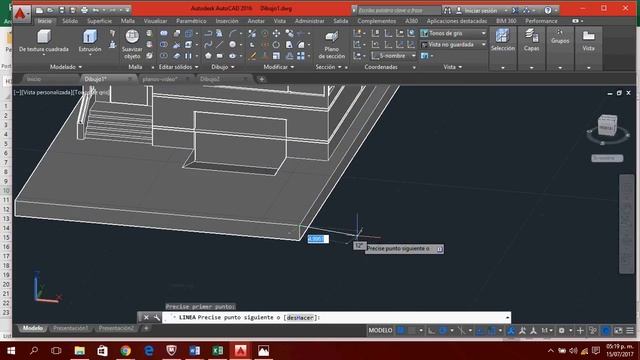The width and height of the screenshot is (640, 360).
Task: Click the customize wrench icon in command line
Action: coord(157,317)
